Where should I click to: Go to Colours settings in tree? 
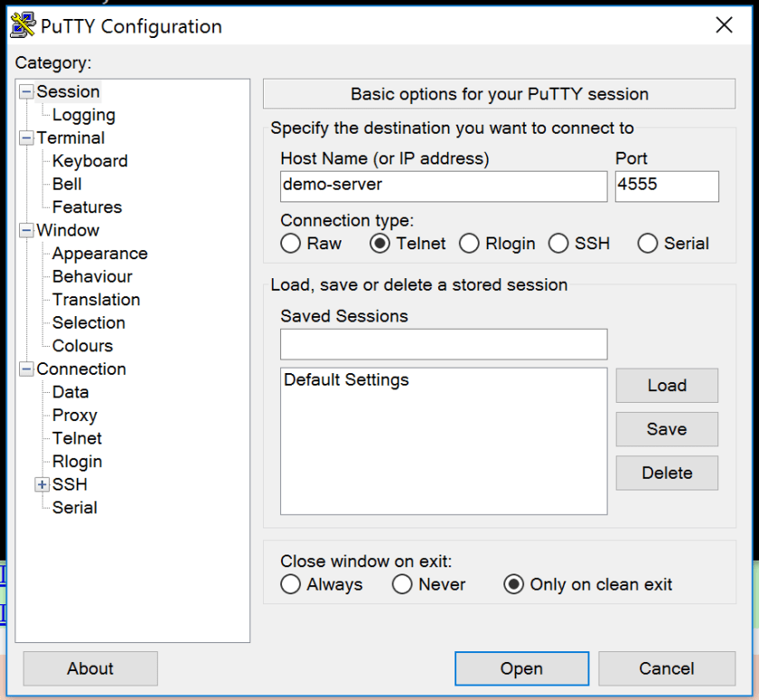pos(82,346)
